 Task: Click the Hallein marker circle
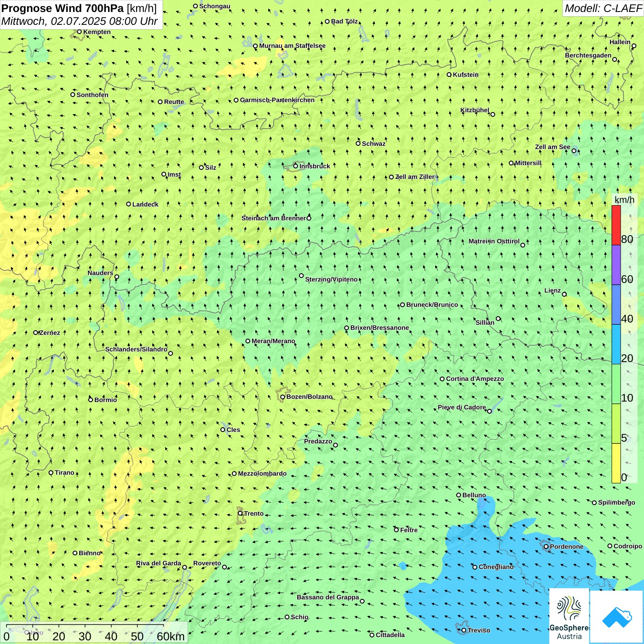tap(633, 46)
